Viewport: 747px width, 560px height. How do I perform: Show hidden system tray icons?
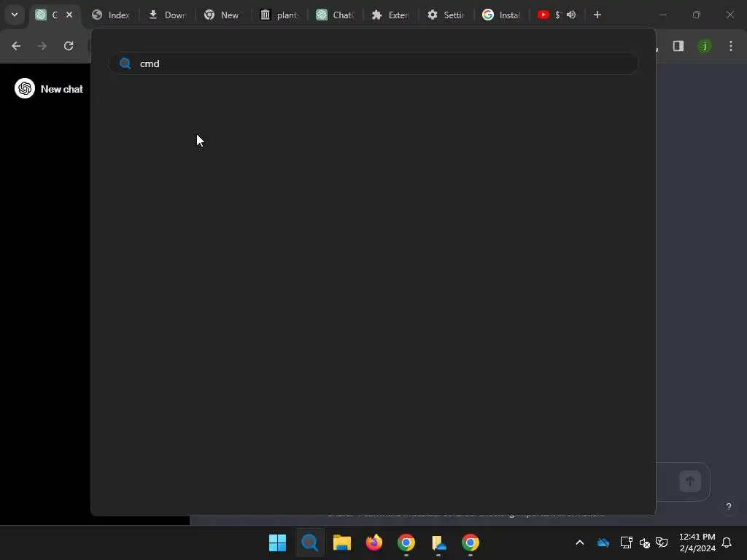click(580, 542)
